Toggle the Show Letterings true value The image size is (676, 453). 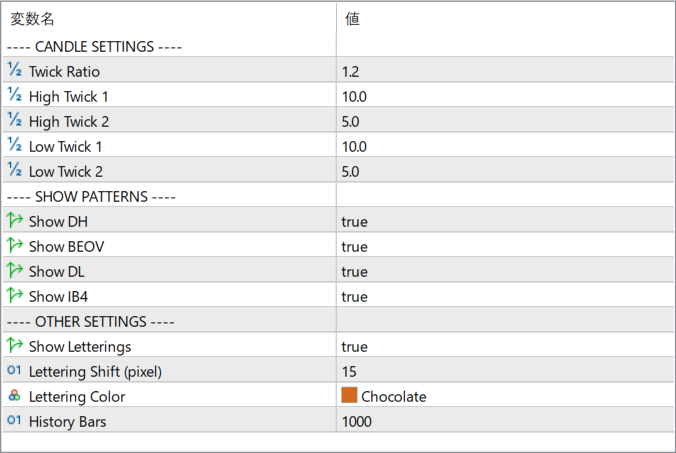pos(354,347)
